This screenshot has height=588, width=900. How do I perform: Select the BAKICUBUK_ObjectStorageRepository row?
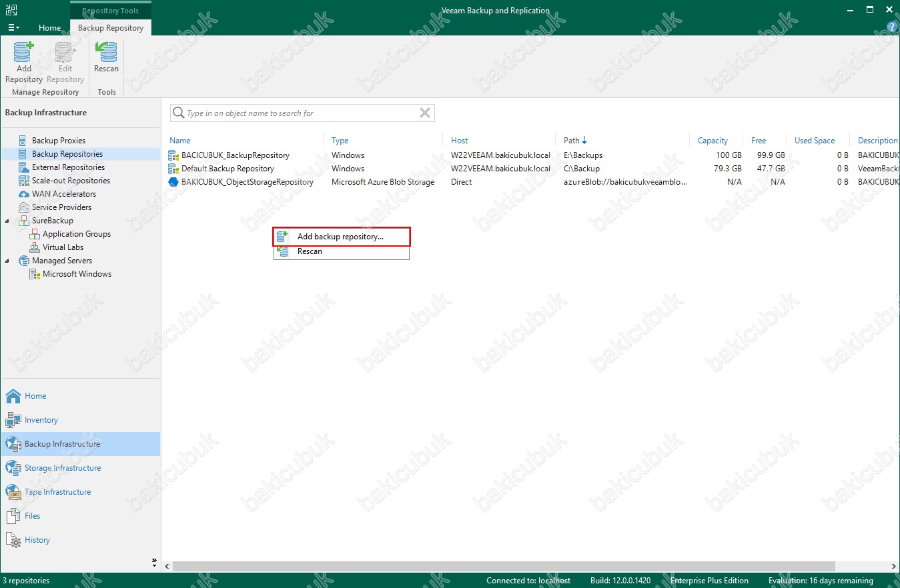[530, 182]
